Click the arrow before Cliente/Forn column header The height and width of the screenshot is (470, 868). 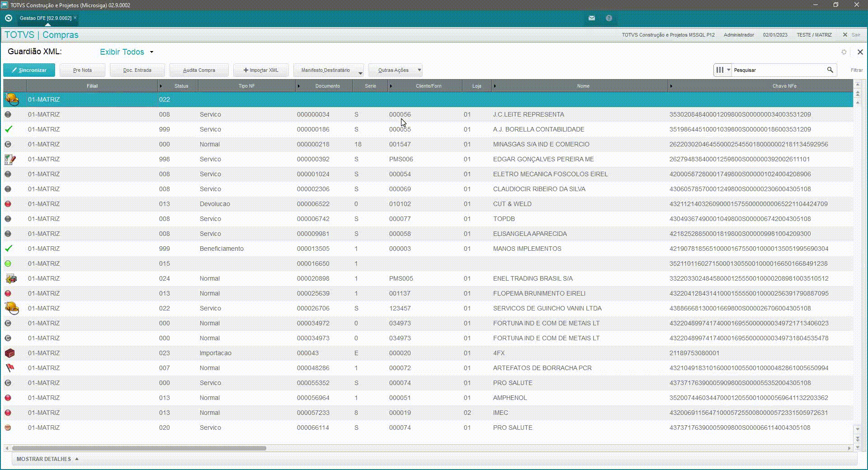coord(391,86)
